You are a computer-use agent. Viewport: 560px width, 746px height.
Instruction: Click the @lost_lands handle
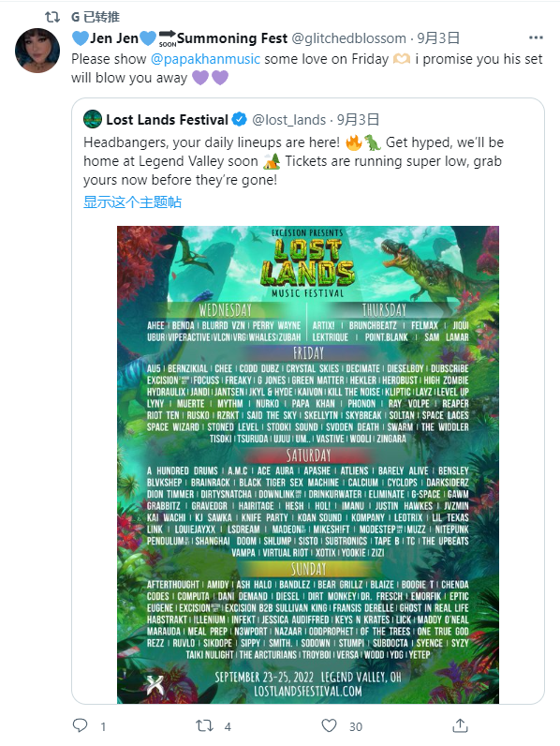[289, 120]
